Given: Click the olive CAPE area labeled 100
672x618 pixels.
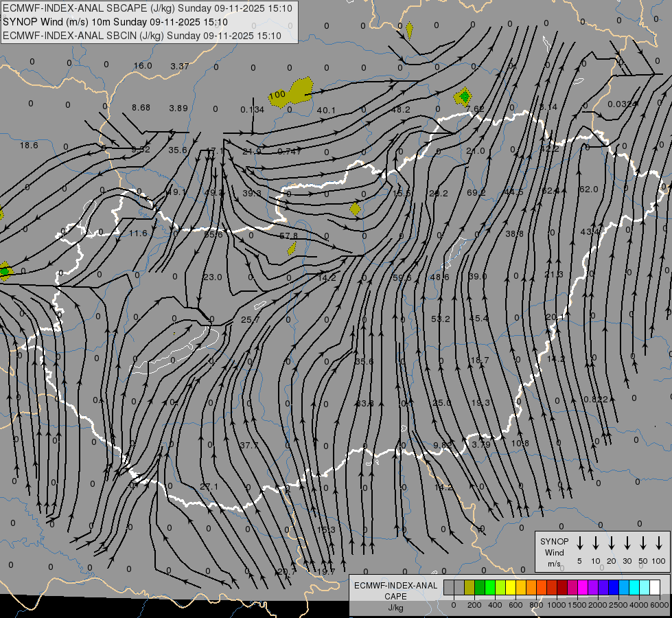Looking at the screenshot, I should (x=290, y=93).
